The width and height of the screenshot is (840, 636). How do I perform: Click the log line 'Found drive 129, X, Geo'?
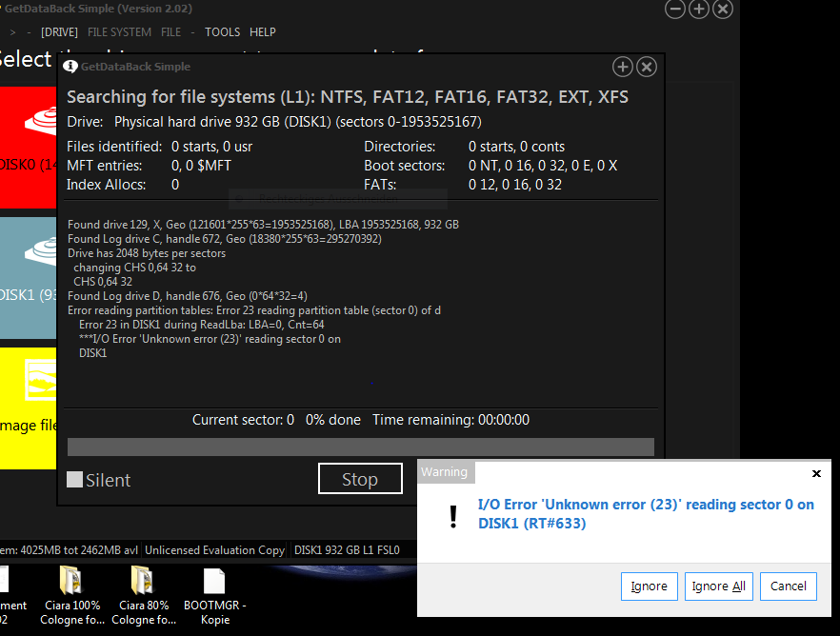[263, 225]
